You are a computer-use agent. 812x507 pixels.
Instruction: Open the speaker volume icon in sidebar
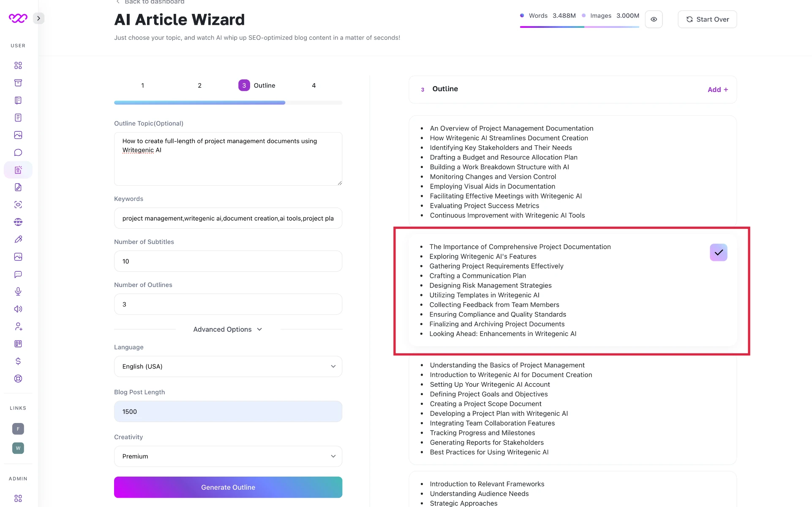[18, 309]
